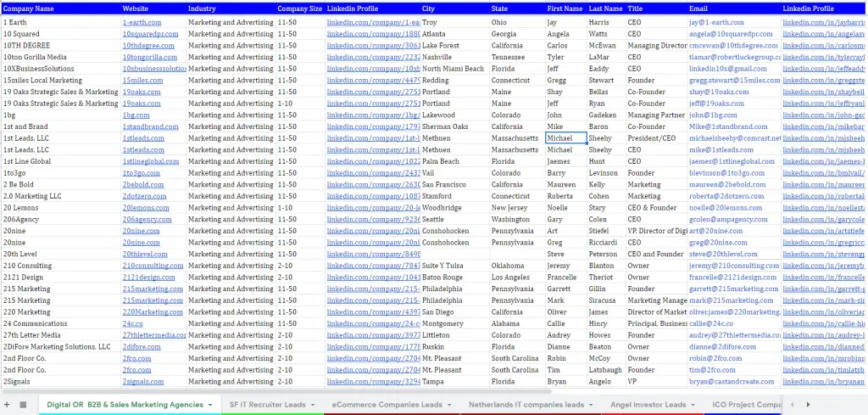
Task: Switch to the SF IT Recruiter Leads tab
Action: pyautogui.click(x=267, y=405)
